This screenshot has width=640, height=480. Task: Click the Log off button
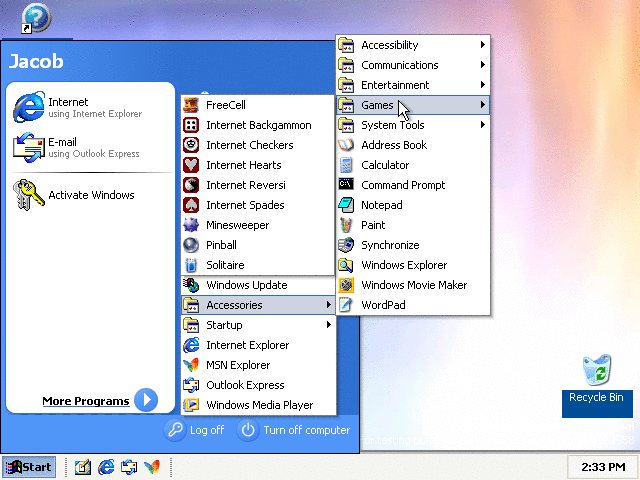click(195, 430)
